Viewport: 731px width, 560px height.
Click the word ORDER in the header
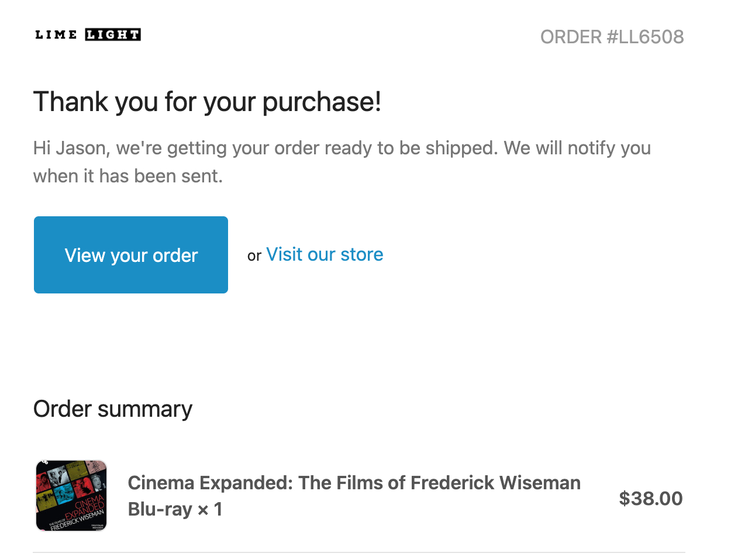571,37
